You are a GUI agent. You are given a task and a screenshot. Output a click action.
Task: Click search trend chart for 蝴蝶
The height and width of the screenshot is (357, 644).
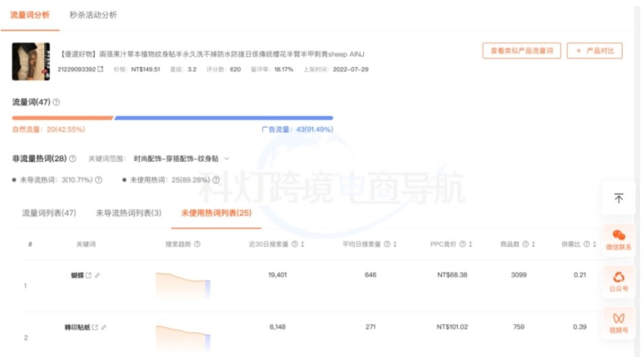pyautogui.click(x=183, y=286)
